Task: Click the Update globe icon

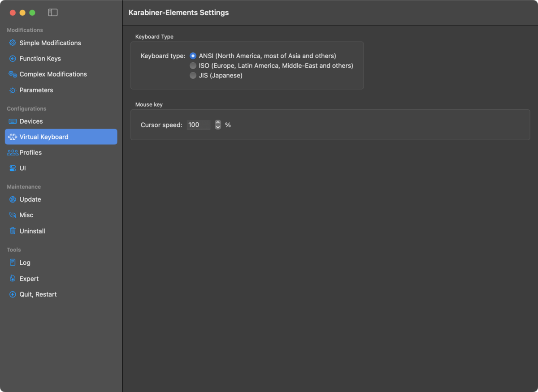Action: tap(13, 199)
